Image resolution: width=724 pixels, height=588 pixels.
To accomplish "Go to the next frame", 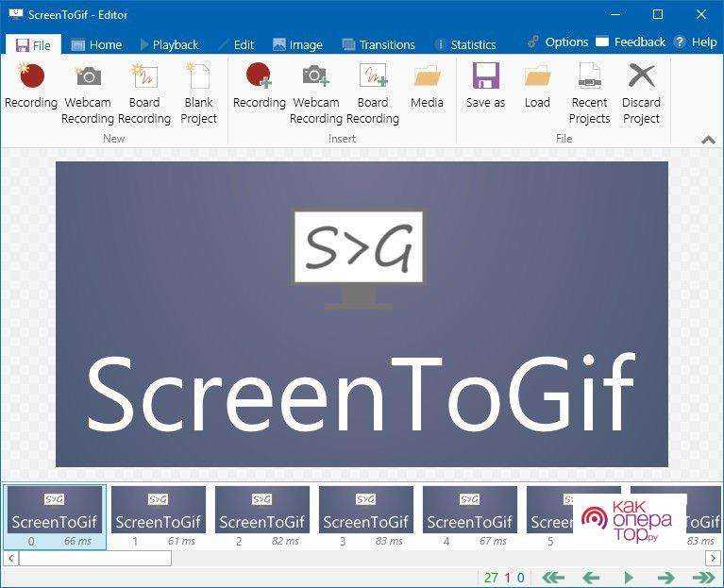I will point(665,577).
